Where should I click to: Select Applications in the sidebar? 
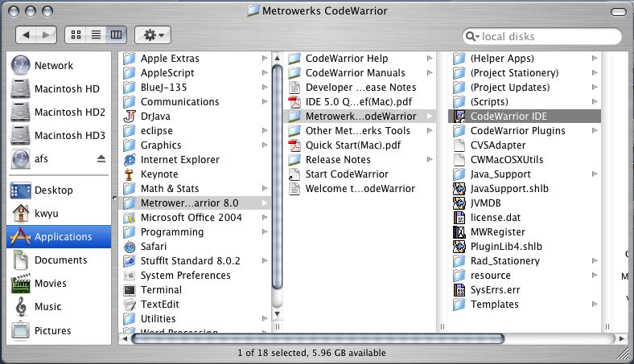pos(59,237)
